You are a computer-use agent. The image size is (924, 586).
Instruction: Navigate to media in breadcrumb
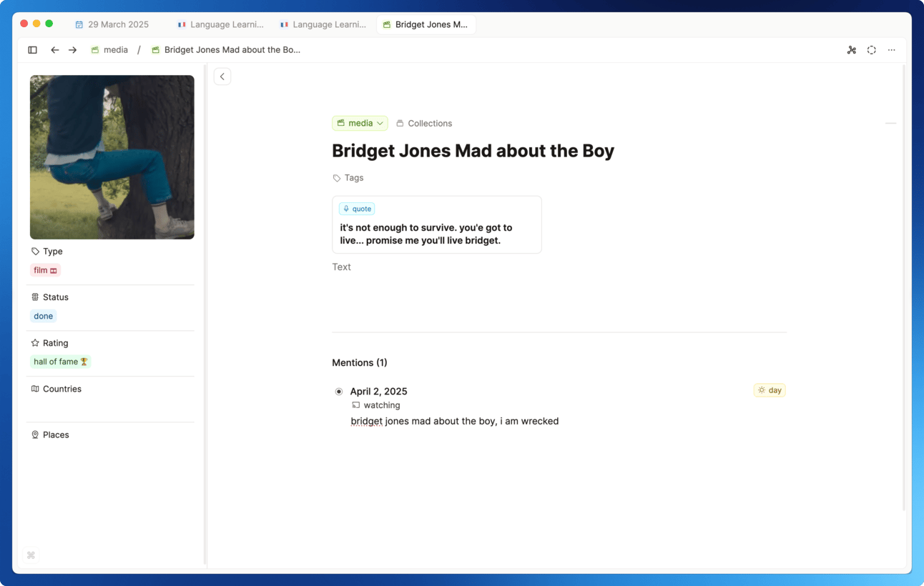(109, 50)
